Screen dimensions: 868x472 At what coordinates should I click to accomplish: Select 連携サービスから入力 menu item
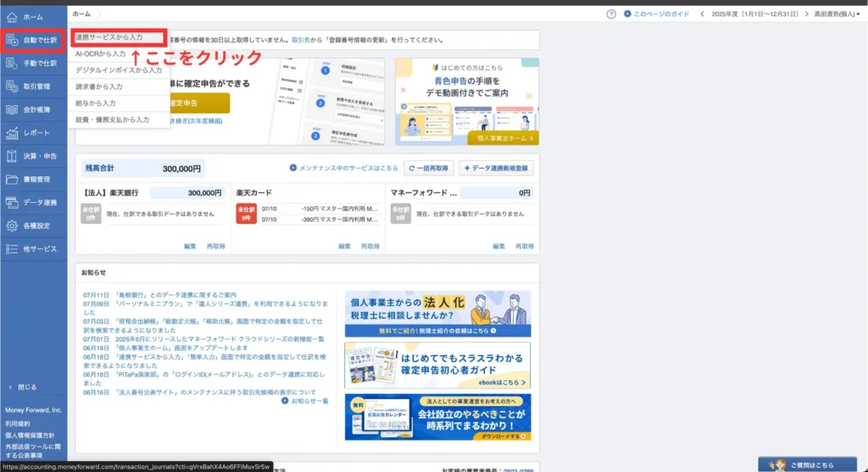(119, 37)
